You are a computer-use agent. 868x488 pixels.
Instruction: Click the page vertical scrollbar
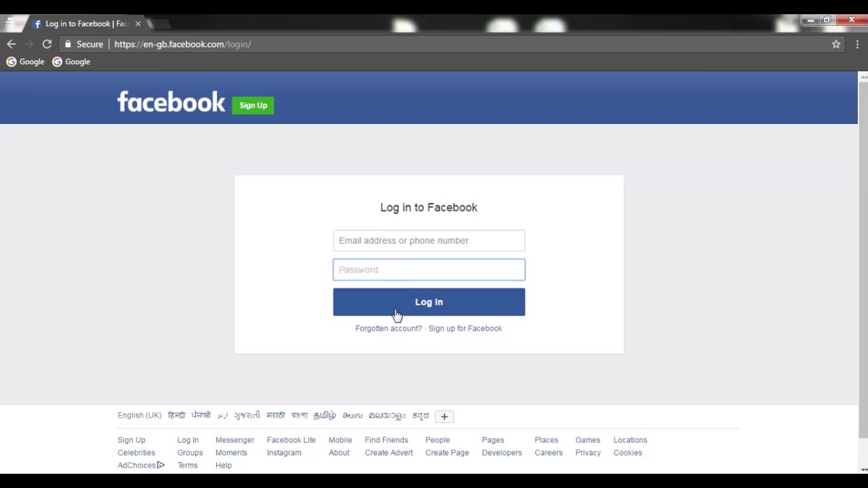[863, 260]
